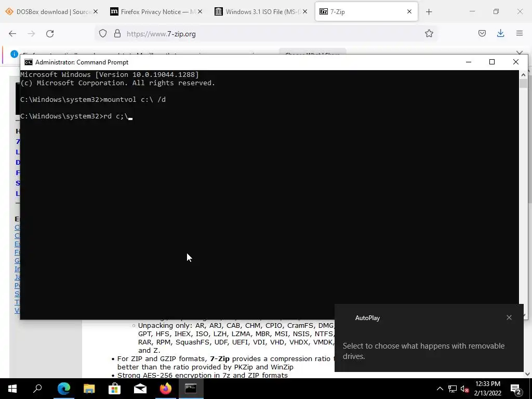Select AutoPlay removable drives message
This screenshot has width=532, height=399.
pos(423,351)
